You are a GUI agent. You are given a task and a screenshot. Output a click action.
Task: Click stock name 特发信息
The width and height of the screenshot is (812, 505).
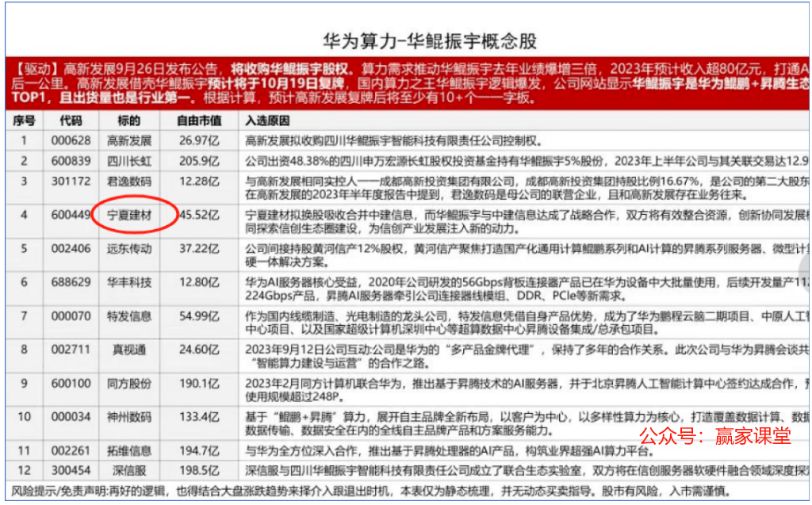pyautogui.click(x=129, y=316)
